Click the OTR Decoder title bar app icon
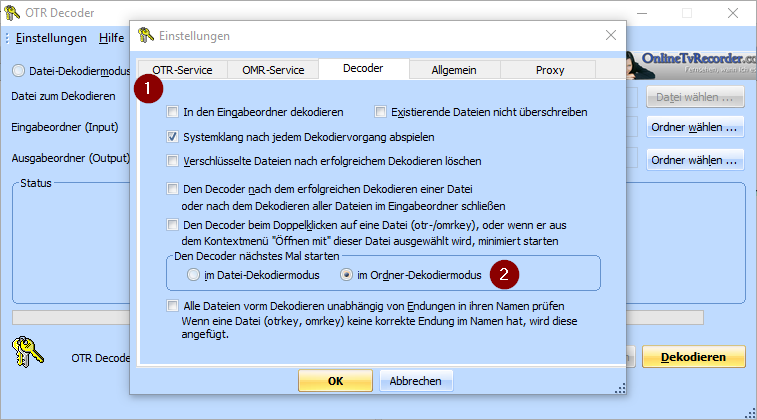The height and width of the screenshot is (420, 757). coord(13,14)
